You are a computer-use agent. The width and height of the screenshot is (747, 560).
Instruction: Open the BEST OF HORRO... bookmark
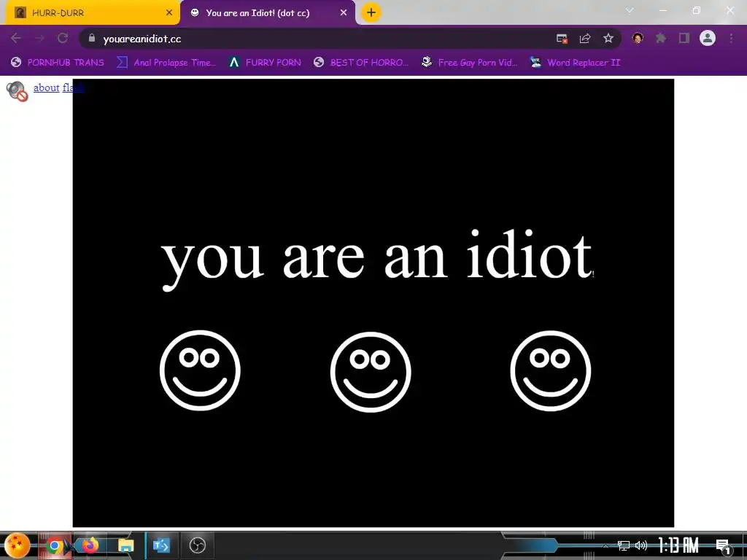pyautogui.click(x=360, y=63)
